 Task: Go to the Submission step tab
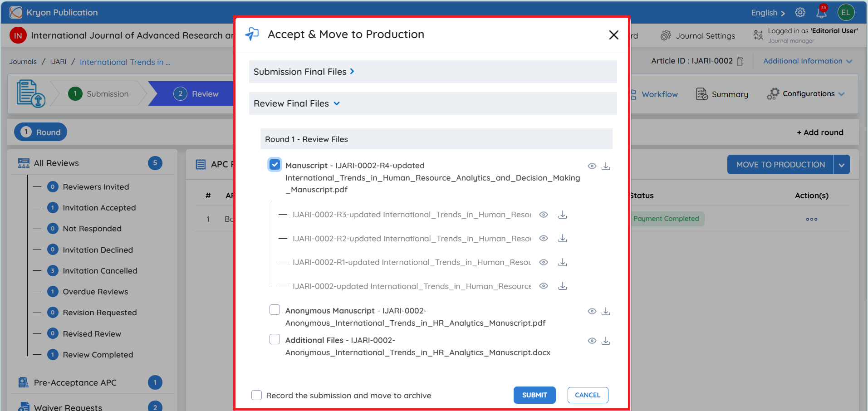coord(99,94)
